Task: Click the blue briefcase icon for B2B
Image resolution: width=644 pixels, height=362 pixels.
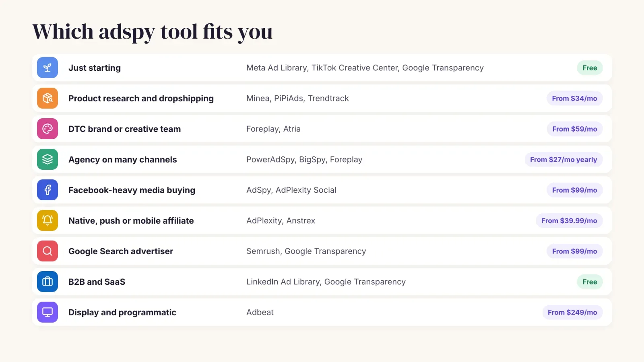Action: point(47,282)
